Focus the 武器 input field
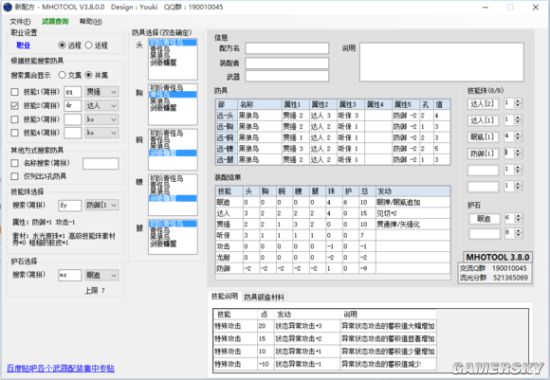This screenshot has height=380, width=550. coord(287,76)
